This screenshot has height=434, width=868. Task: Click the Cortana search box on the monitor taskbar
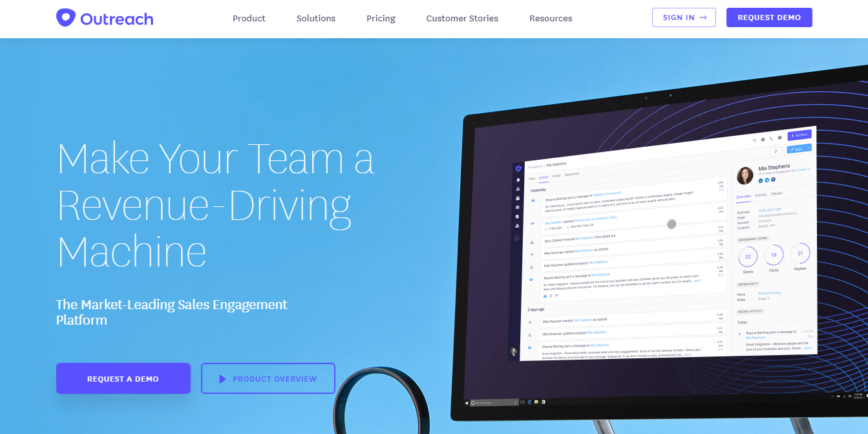(494, 402)
